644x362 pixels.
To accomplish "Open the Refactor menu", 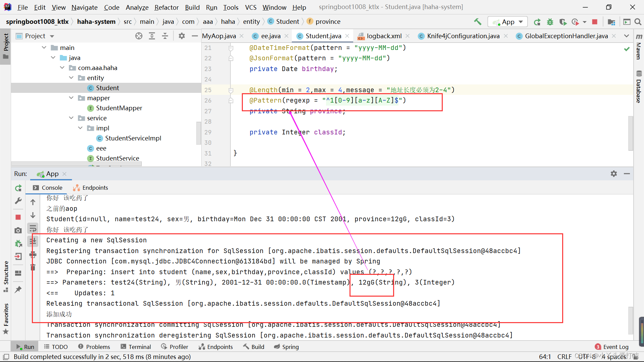I will tap(166, 7).
